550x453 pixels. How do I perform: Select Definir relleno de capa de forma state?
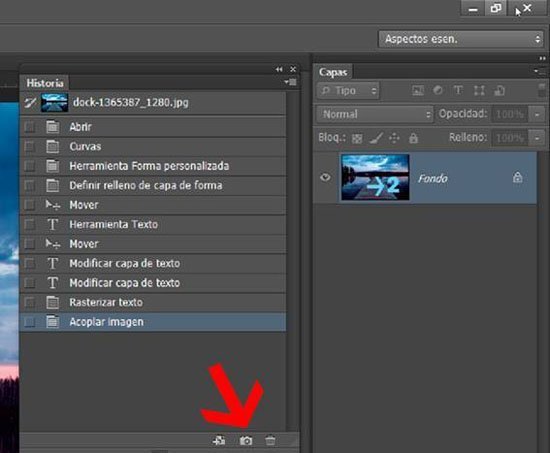[x=153, y=185]
